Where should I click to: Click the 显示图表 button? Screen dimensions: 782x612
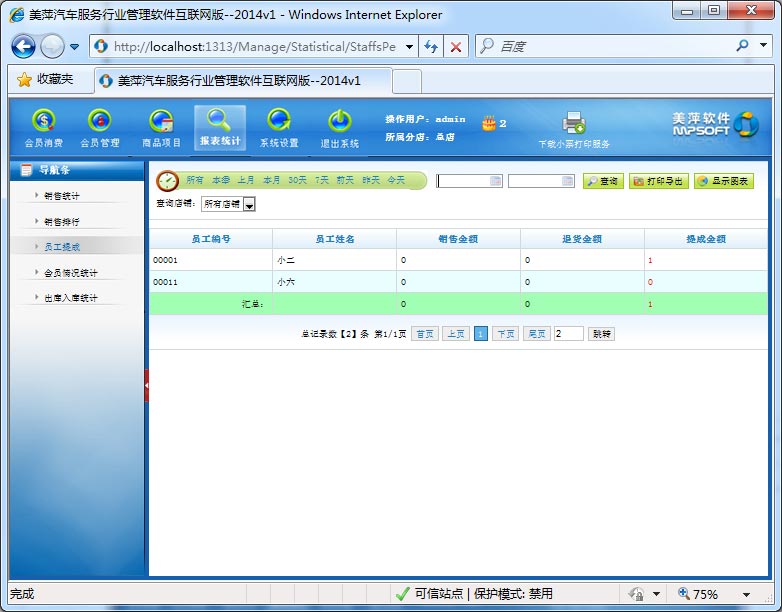pyautogui.click(x=724, y=181)
